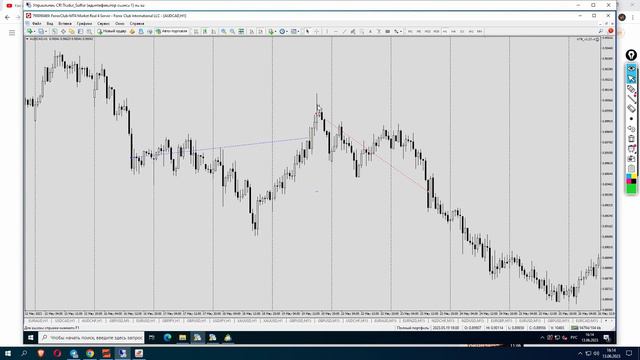Open the Arrows objects dropdown
This screenshot has width=640, height=360.
(x=397, y=31)
